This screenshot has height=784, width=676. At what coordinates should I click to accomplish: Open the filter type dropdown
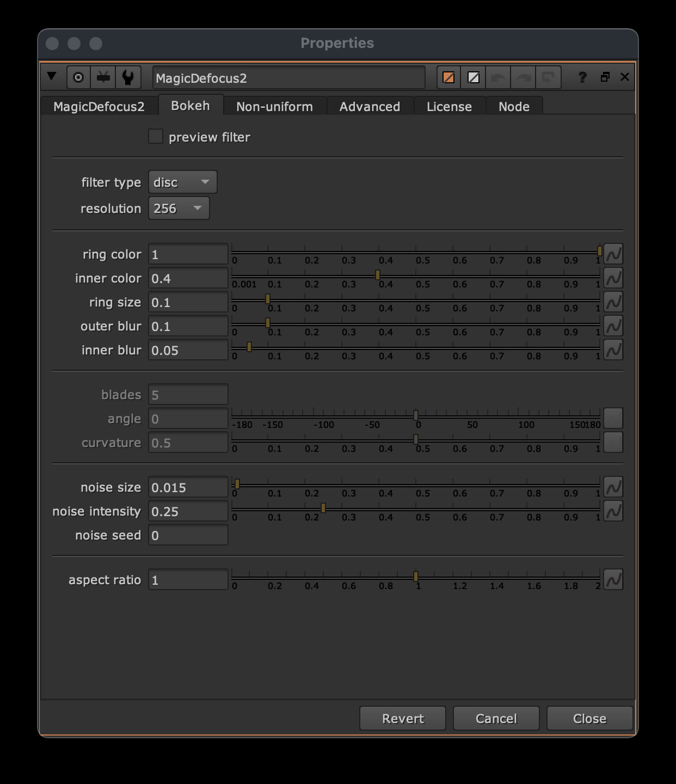pos(182,182)
